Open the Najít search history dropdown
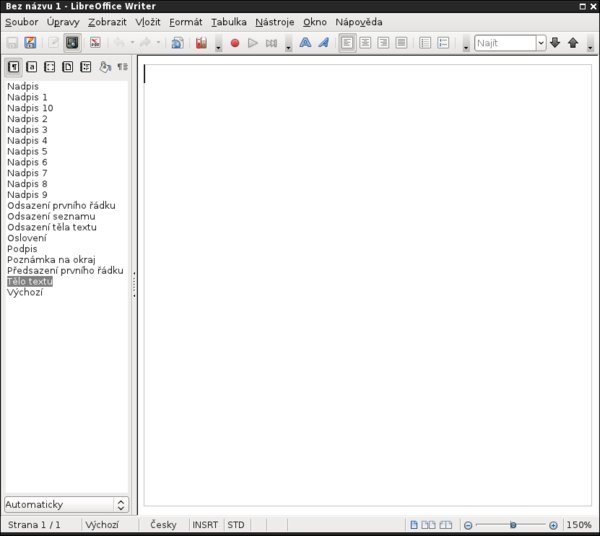 541,43
